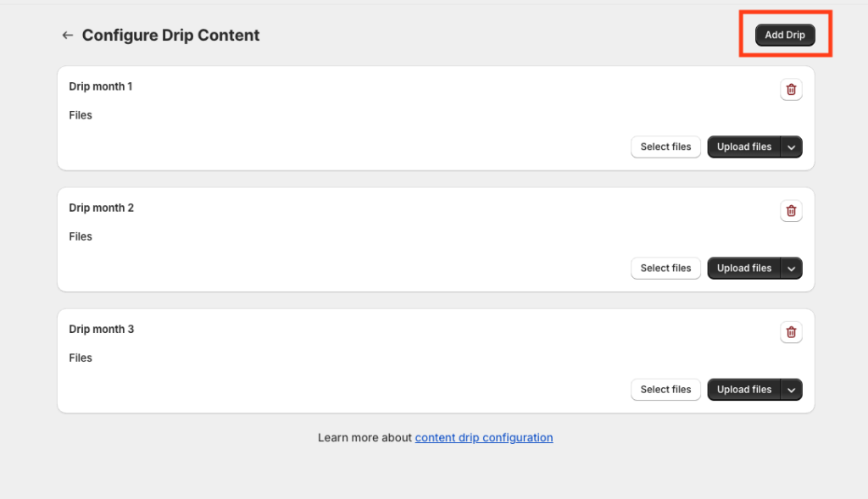
Task: Open the content drip configuration link
Action: coord(484,438)
